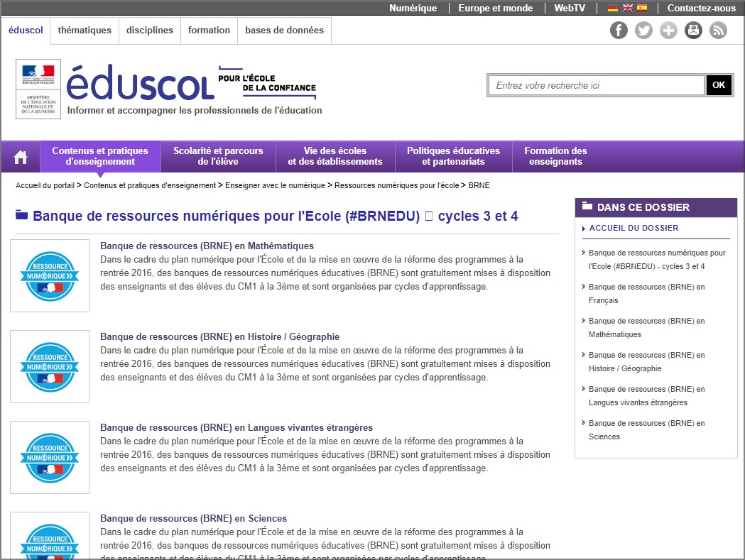The height and width of the screenshot is (560, 745).
Task: Open Europe et monde link
Action: pos(496,8)
